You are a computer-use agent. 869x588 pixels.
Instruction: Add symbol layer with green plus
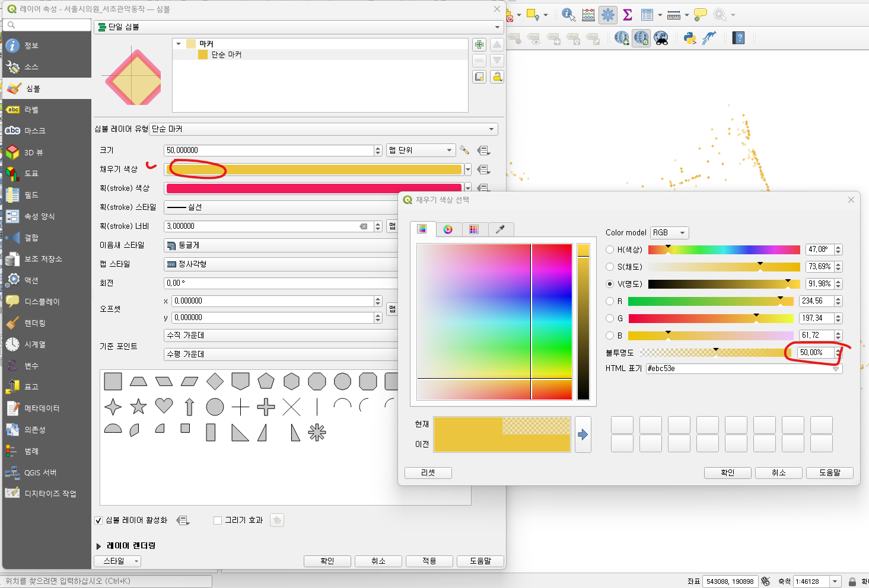(x=479, y=44)
